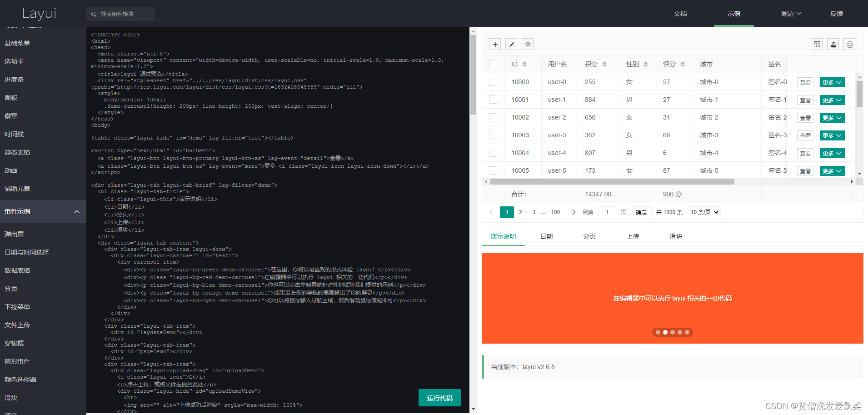Open 更多 dropdown for row 10002
The height and width of the screenshot is (415, 868).
832,118
